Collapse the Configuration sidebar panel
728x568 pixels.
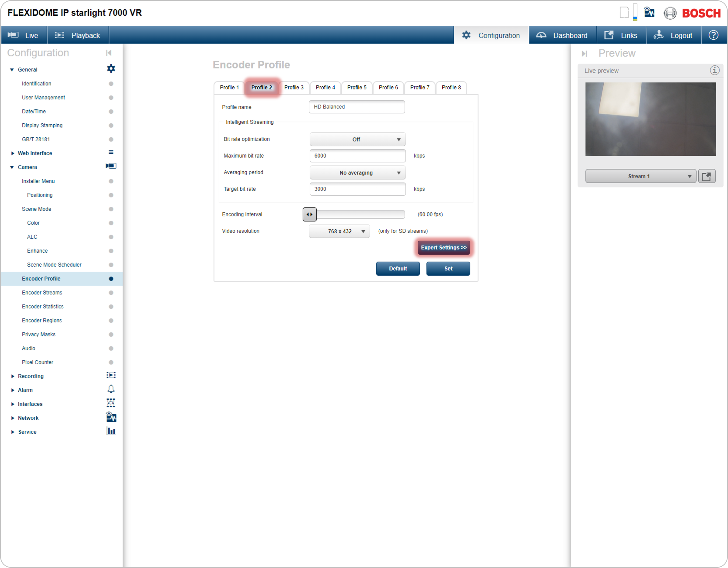[109, 53]
